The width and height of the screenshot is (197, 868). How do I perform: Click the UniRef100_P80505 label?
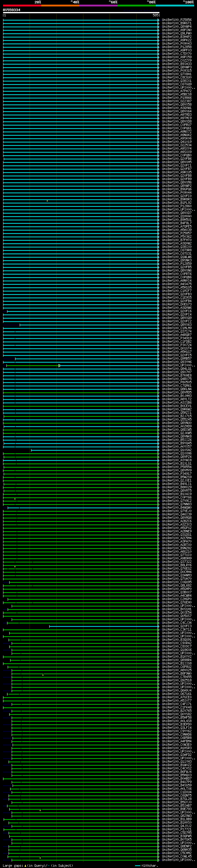coord(177,382)
